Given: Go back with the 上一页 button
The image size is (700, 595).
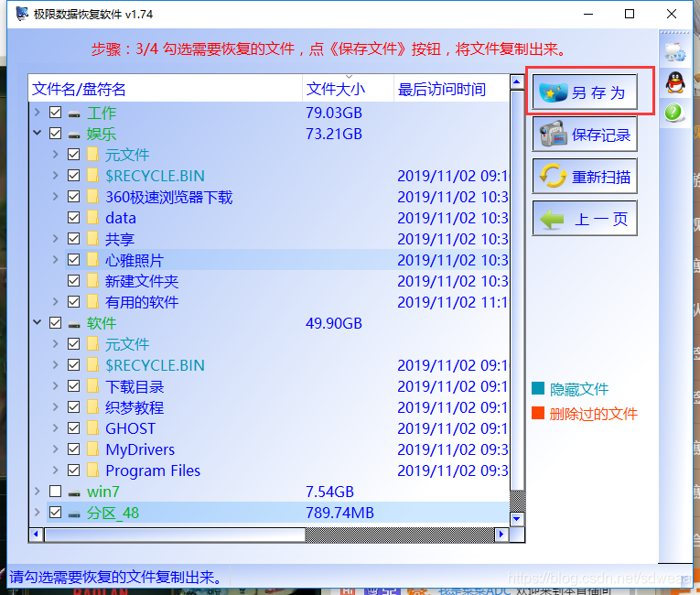Looking at the screenshot, I should (585, 218).
